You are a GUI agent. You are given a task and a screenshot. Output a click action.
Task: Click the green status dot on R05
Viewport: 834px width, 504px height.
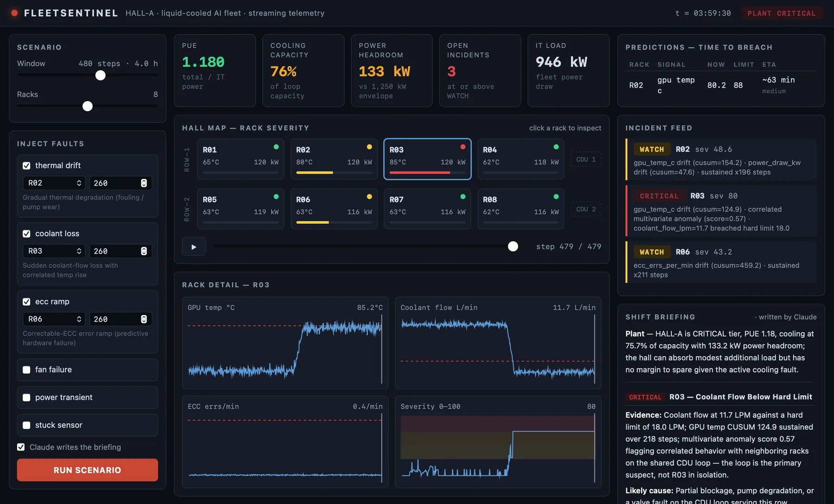click(276, 196)
